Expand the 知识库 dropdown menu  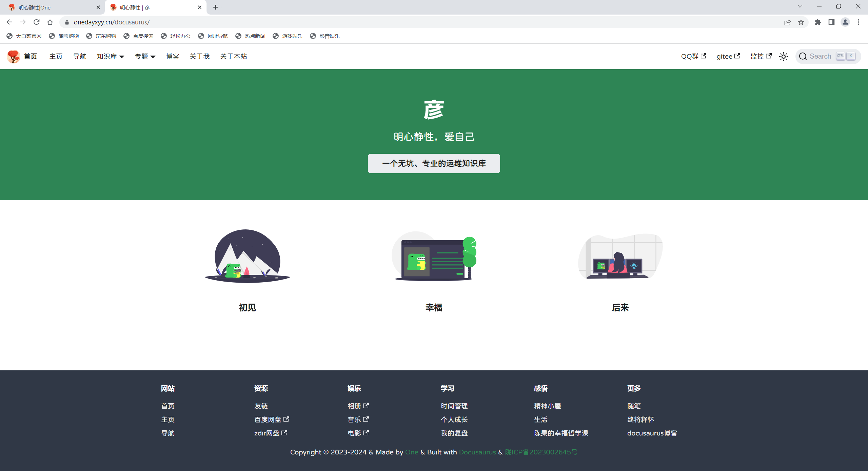[x=110, y=57]
